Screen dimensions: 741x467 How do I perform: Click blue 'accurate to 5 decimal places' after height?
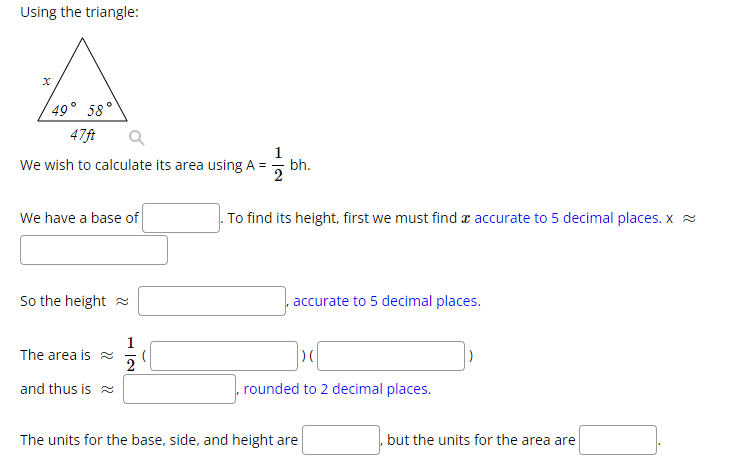click(x=387, y=301)
